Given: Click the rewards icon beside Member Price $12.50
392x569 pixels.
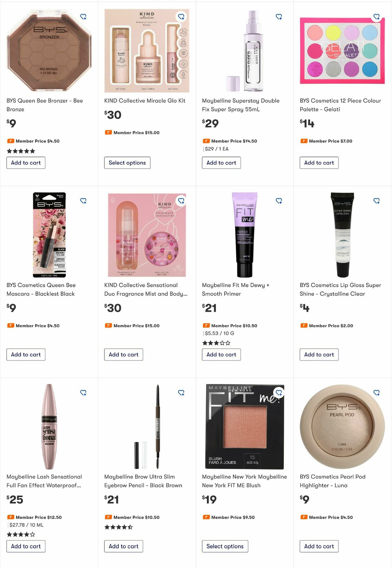Looking at the screenshot, I should (x=11, y=517).
